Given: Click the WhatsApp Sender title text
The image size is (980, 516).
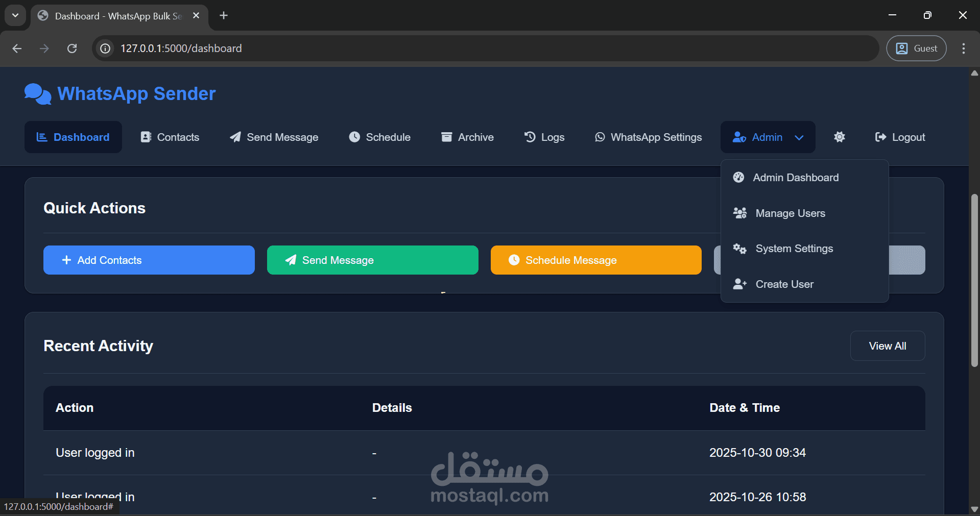Looking at the screenshot, I should click(136, 94).
